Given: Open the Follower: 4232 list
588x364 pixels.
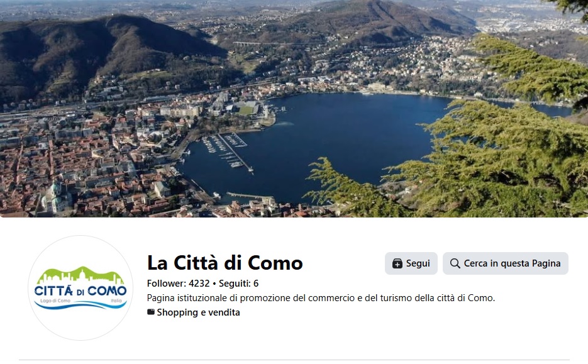Looking at the screenshot, I should pos(179,284).
